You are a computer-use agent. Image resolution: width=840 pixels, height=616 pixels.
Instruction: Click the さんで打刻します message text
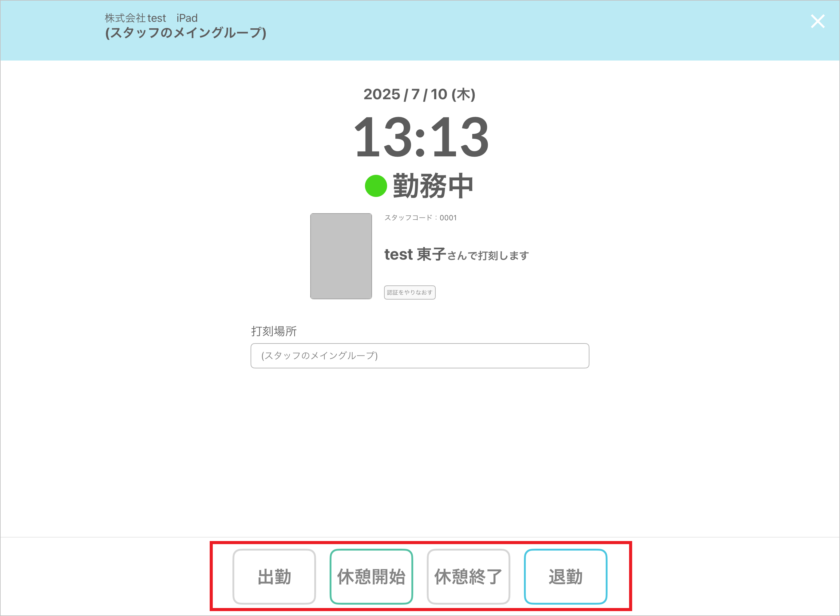click(488, 256)
